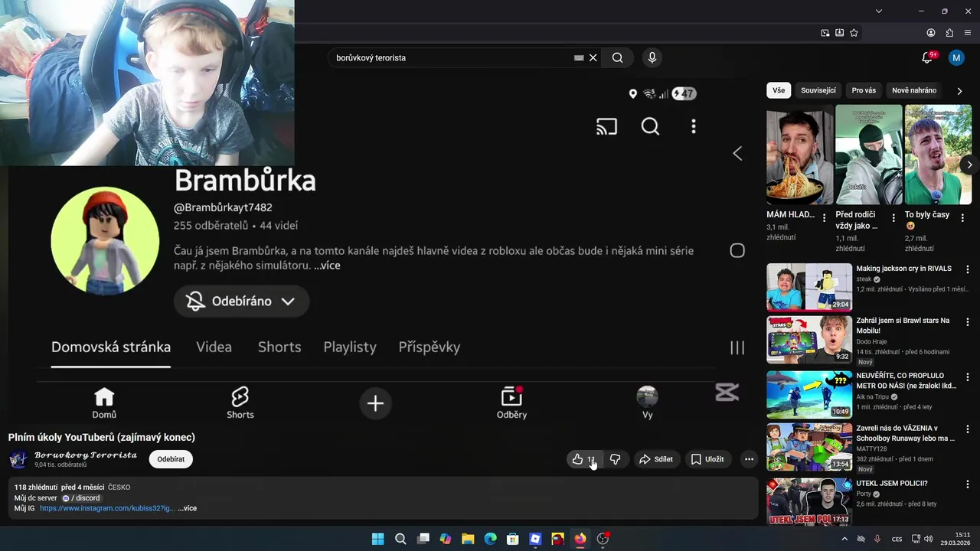
Task: Select the Související filter chip
Action: 818,90
